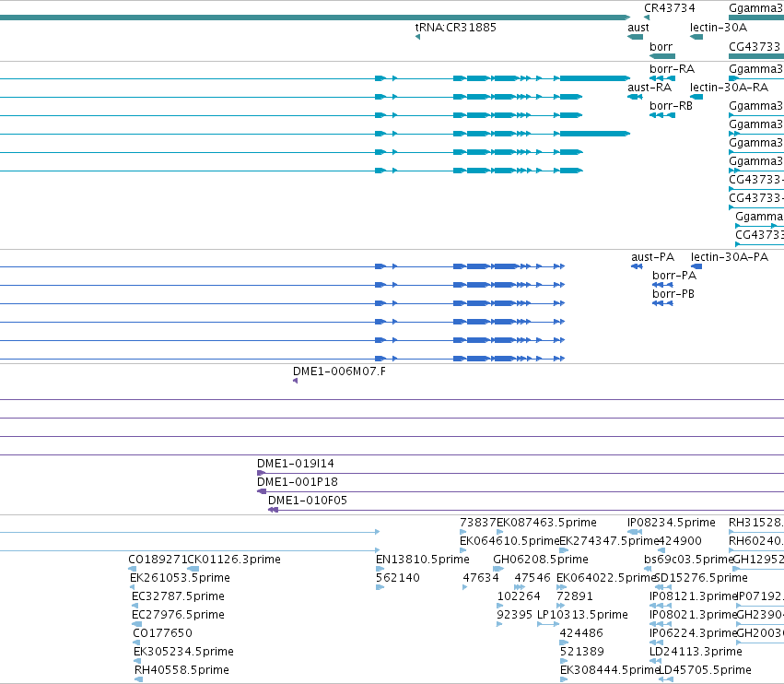
Task: Click the CO189271 EST label
Action: tap(158, 560)
